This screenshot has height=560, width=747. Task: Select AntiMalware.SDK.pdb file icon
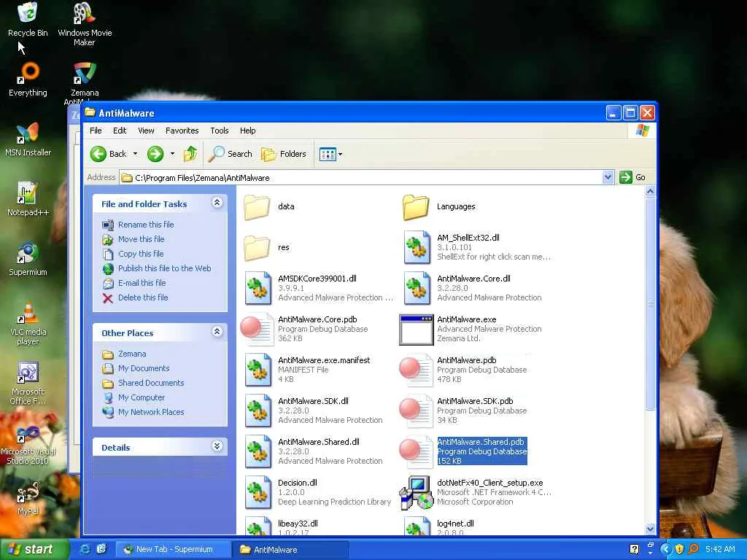point(417,411)
